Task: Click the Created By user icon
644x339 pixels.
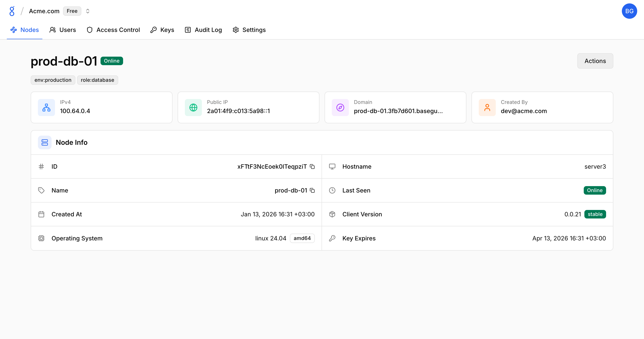Action: point(487,108)
